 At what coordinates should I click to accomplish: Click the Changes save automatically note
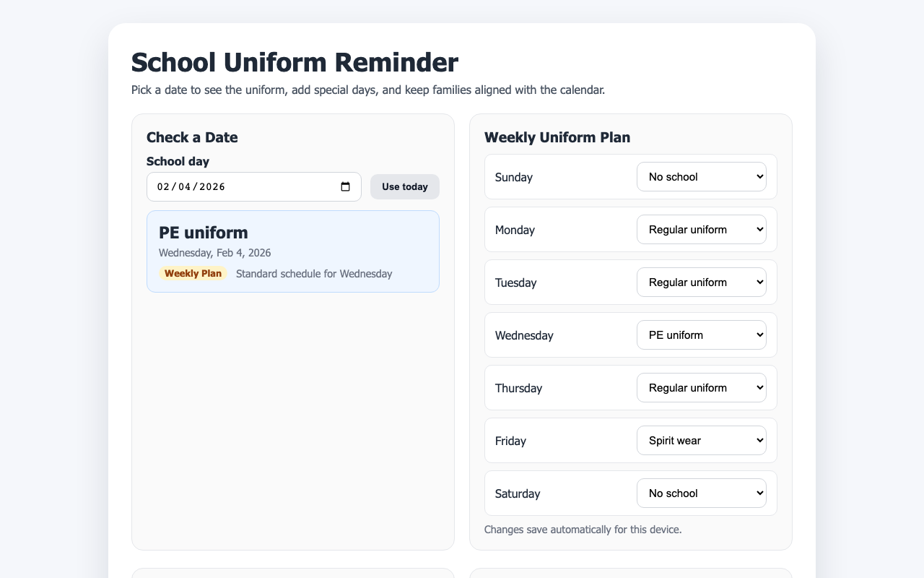[x=583, y=529]
